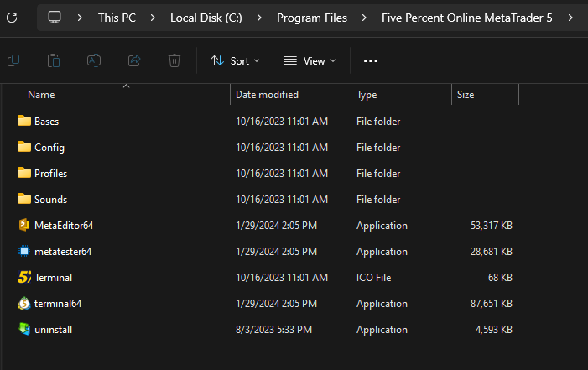The width and height of the screenshot is (588, 370).
Task: Select the Config folder name
Action: [49, 148]
